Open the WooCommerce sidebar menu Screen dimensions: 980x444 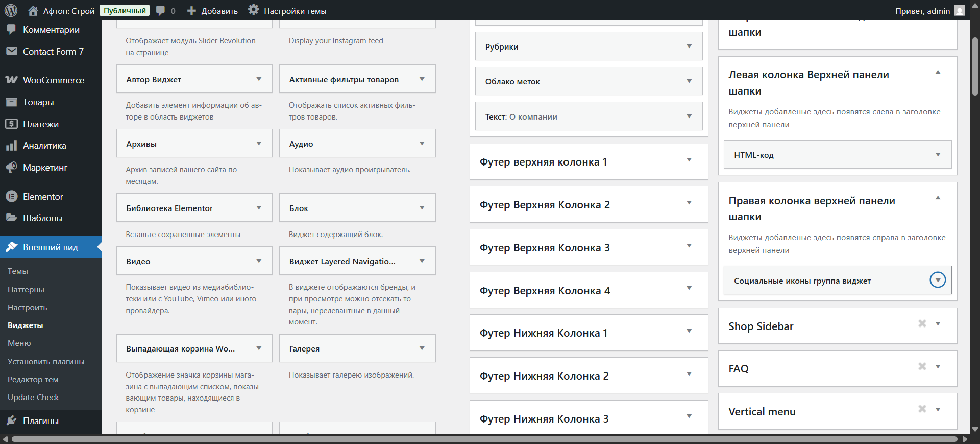pos(53,80)
